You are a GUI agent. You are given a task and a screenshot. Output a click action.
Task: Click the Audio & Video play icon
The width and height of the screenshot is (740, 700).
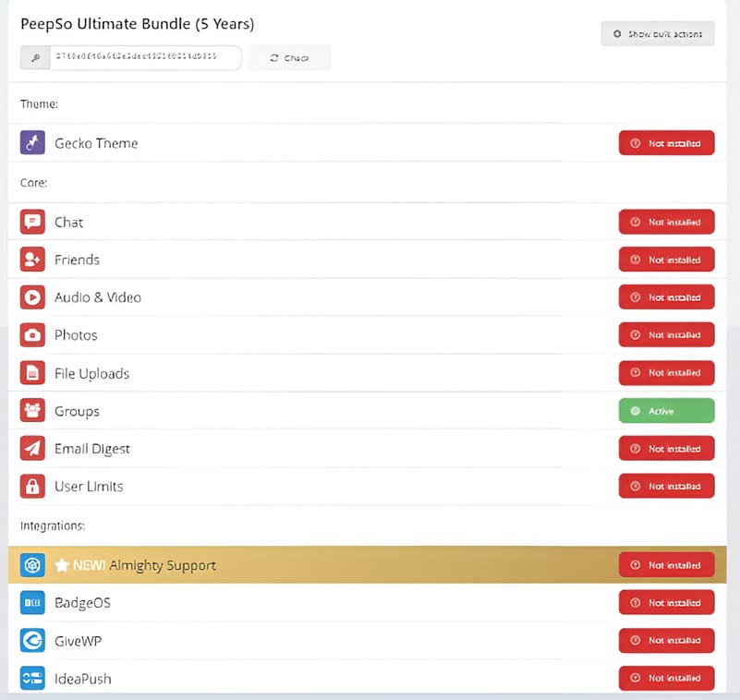[x=32, y=297]
